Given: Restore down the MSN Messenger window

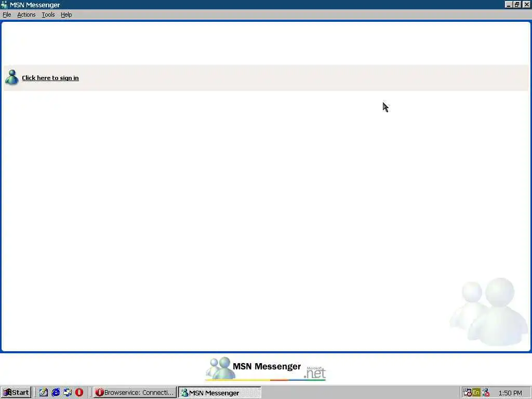Looking at the screenshot, I should 517,5.
